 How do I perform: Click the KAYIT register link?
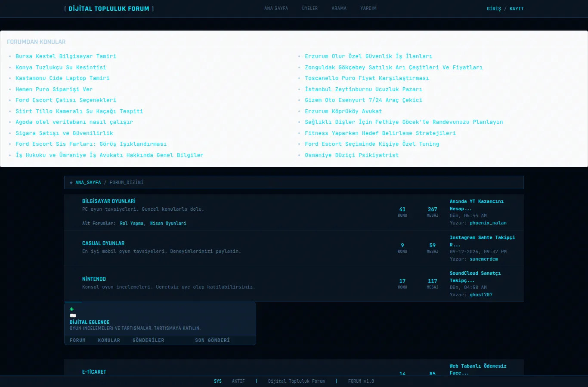pyautogui.click(x=517, y=9)
